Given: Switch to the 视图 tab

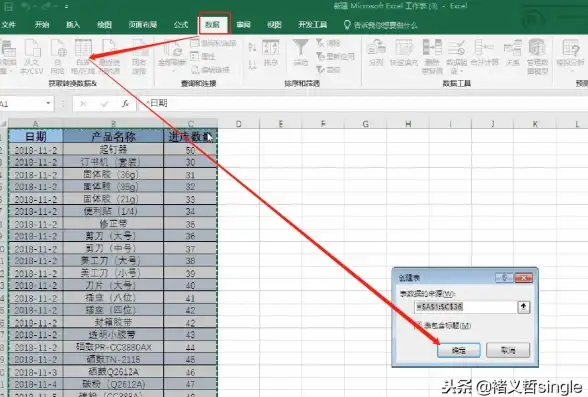Looking at the screenshot, I should (274, 25).
